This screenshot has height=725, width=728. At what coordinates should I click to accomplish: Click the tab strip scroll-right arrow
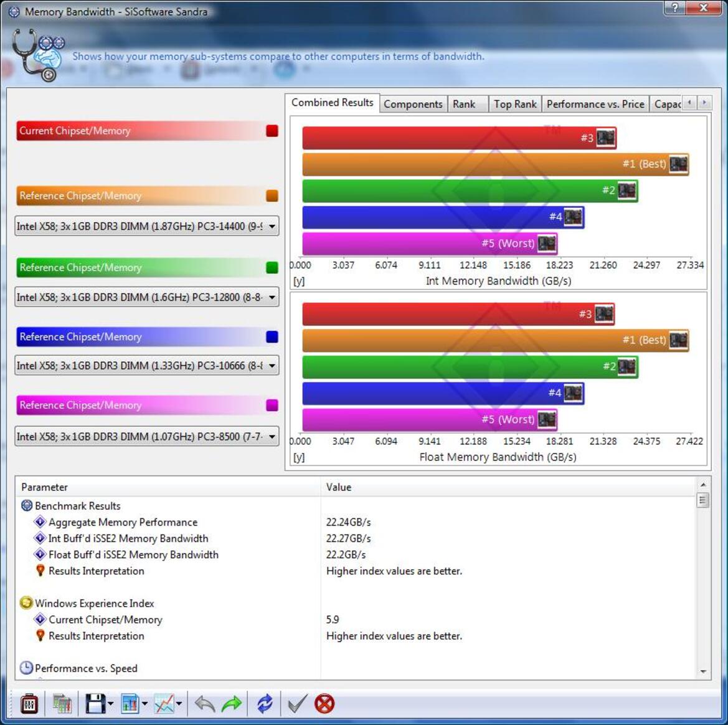click(x=704, y=102)
